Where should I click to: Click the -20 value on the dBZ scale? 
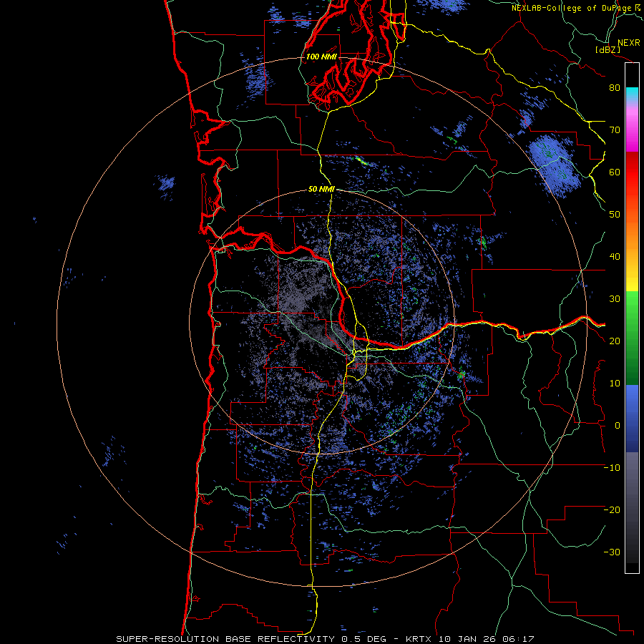click(x=612, y=510)
